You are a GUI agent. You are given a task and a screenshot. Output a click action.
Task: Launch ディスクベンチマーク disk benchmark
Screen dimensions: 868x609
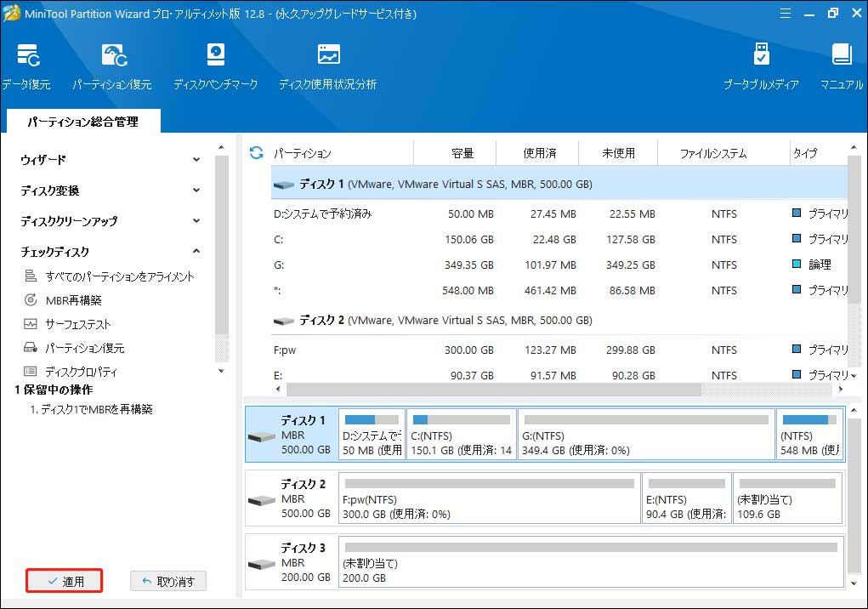click(215, 67)
